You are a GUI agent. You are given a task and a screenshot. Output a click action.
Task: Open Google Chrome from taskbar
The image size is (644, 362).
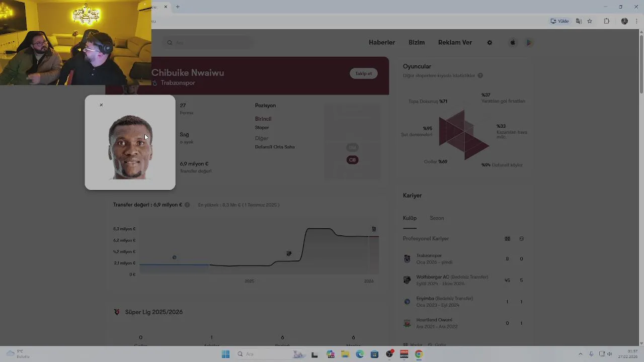click(x=419, y=354)
